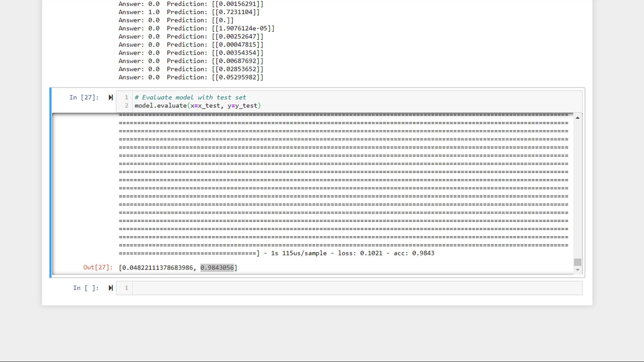Click line number 2 in cell 27
Viewport: 644px width, 362px height.
click(126, 106)
